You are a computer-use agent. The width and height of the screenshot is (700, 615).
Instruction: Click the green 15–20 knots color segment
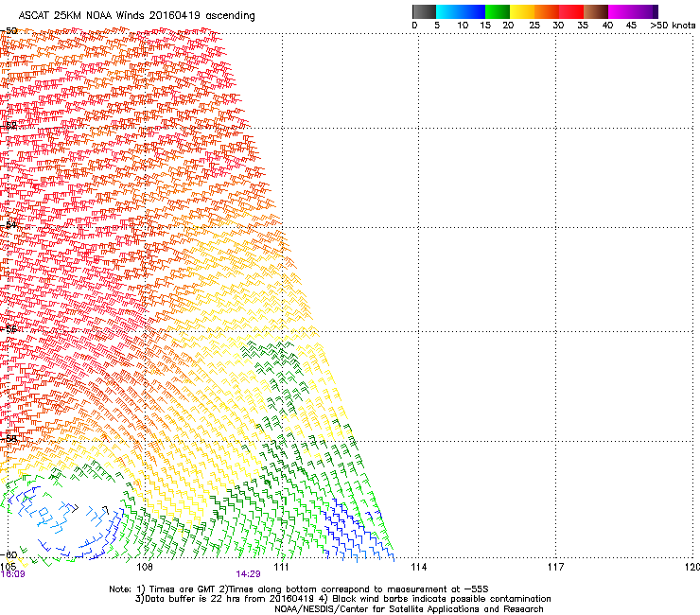[x=498, y=11]
